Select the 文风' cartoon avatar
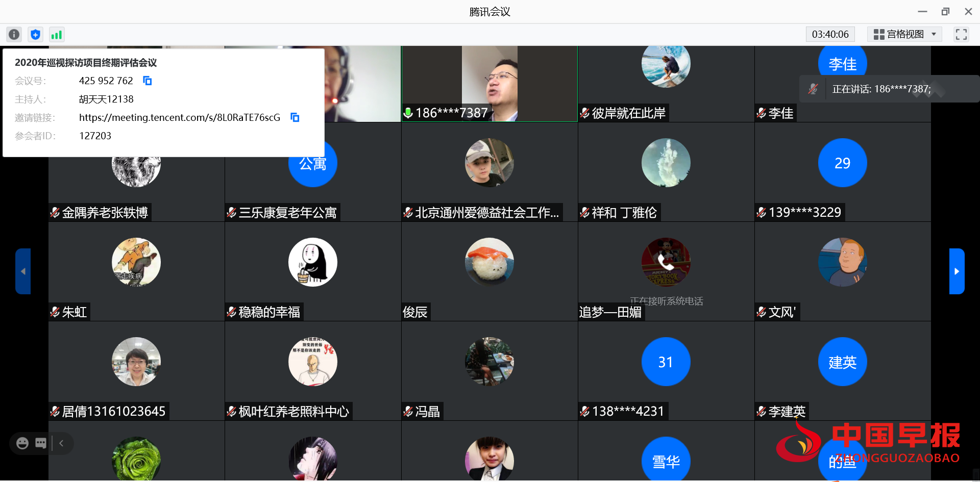The image size is (980, 482). (x=843, y=262)
